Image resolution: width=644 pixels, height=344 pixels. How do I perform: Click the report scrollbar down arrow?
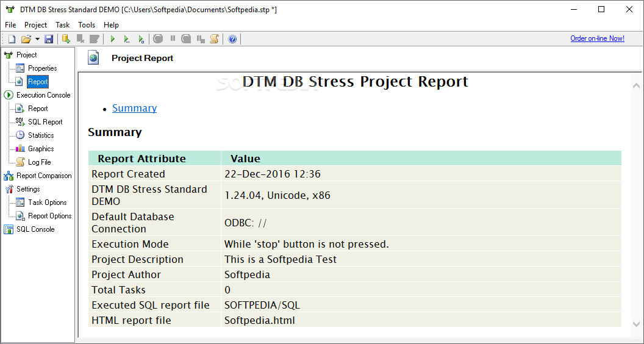click(x=636, y=324)
